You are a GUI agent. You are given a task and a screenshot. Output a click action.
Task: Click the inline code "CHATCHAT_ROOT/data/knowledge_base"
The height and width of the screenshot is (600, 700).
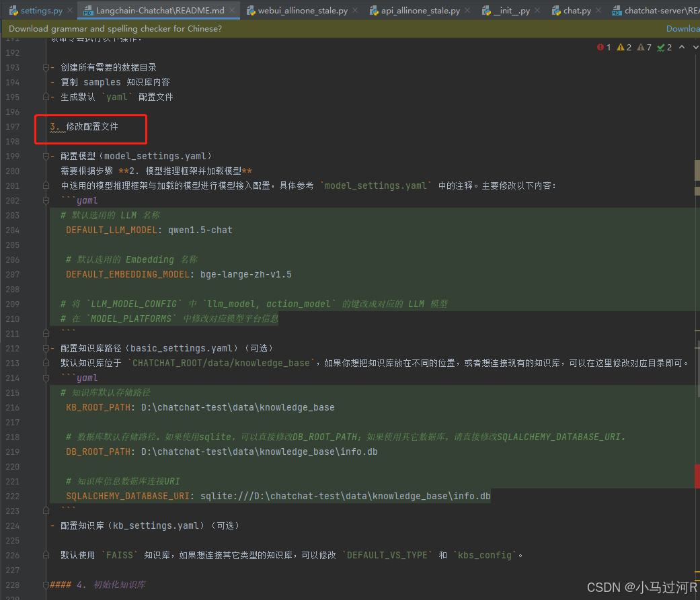221,363
